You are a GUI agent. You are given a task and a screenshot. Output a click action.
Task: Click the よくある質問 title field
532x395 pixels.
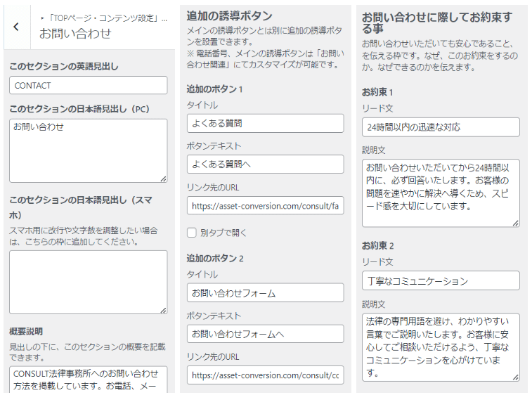point(266,123)
